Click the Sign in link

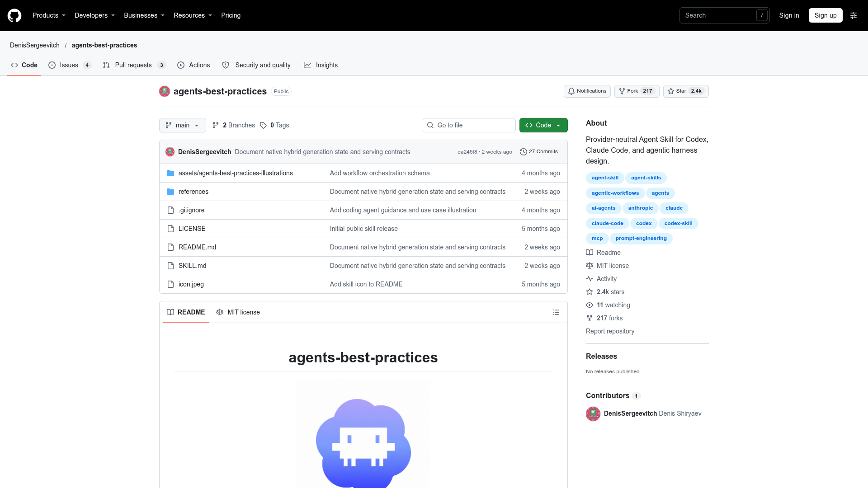[x=789, y=15]
